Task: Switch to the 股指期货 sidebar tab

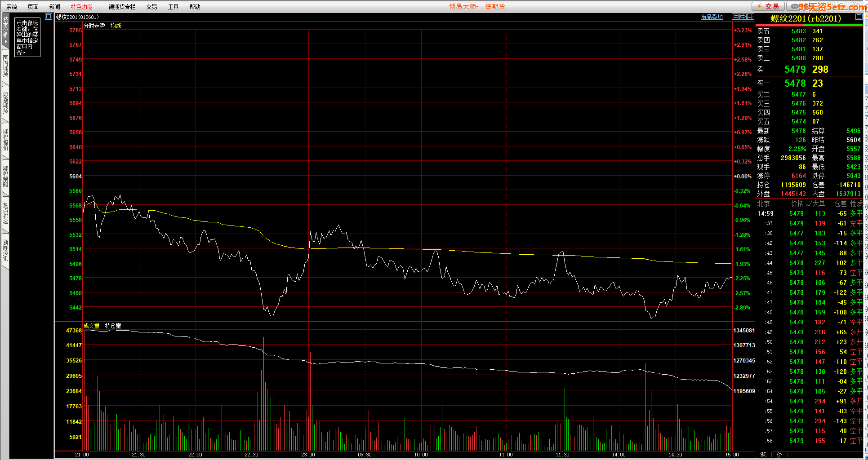Action: coord(5,103)
